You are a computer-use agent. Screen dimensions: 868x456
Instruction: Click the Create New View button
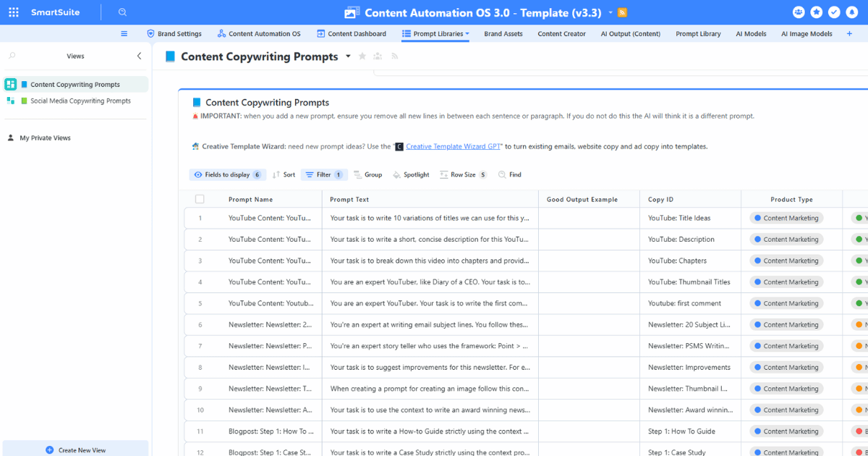click(75, 449)
